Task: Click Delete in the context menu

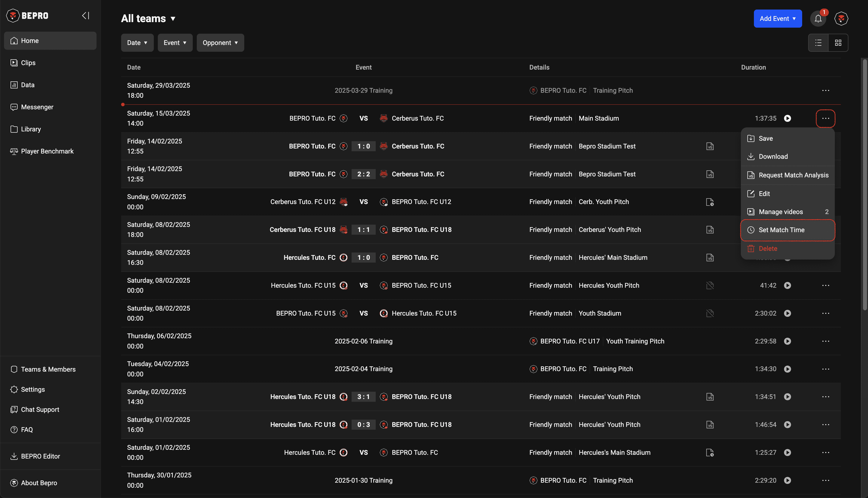Action: coord(767,249)
